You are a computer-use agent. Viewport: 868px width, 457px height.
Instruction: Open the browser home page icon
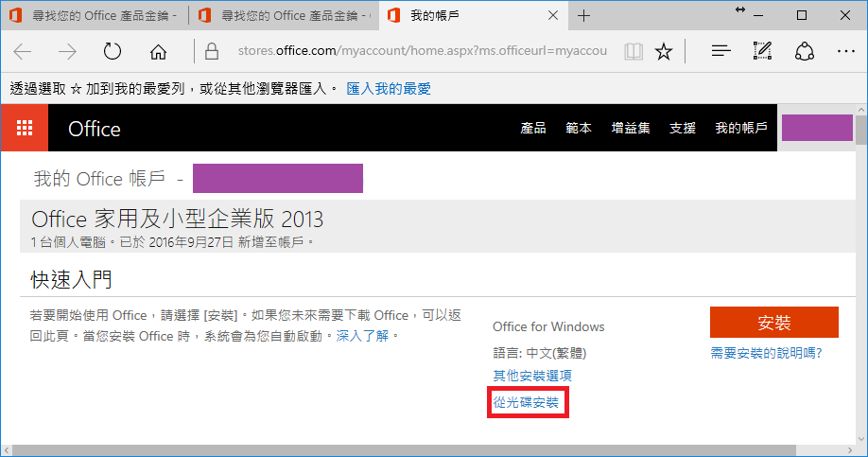pyautogui.click(x=158, y=51)
